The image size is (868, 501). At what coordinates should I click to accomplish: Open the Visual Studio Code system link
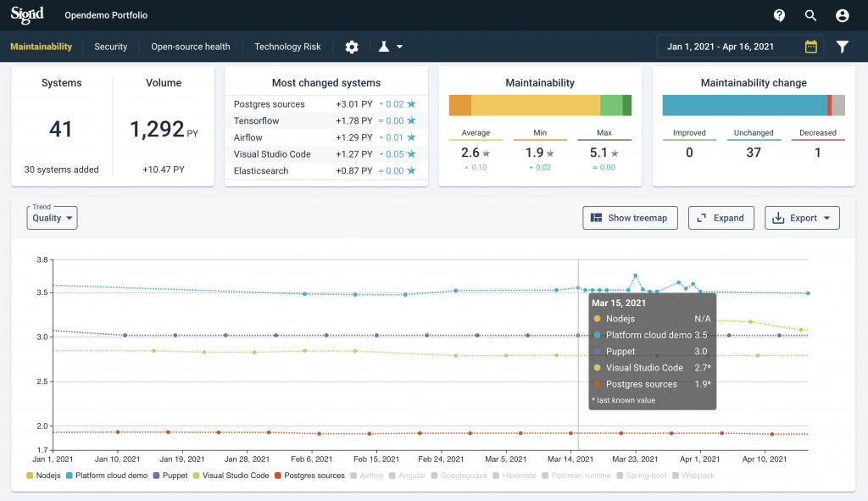272,154
